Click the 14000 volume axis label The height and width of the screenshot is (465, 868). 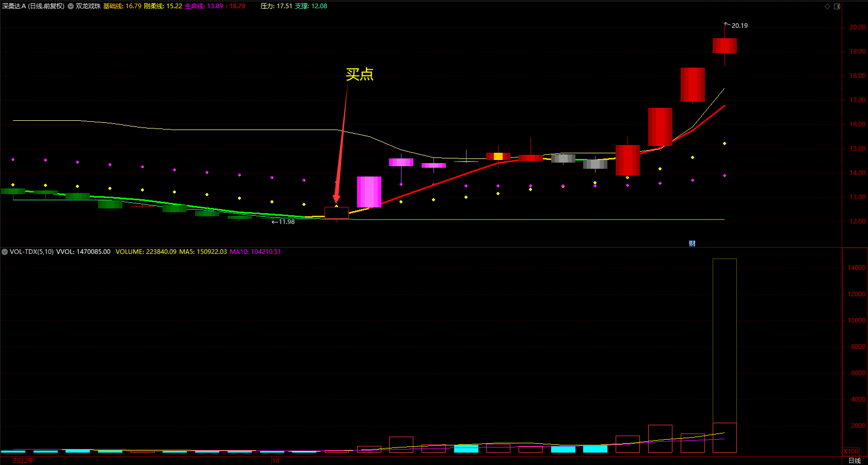[x=857, y=268]
